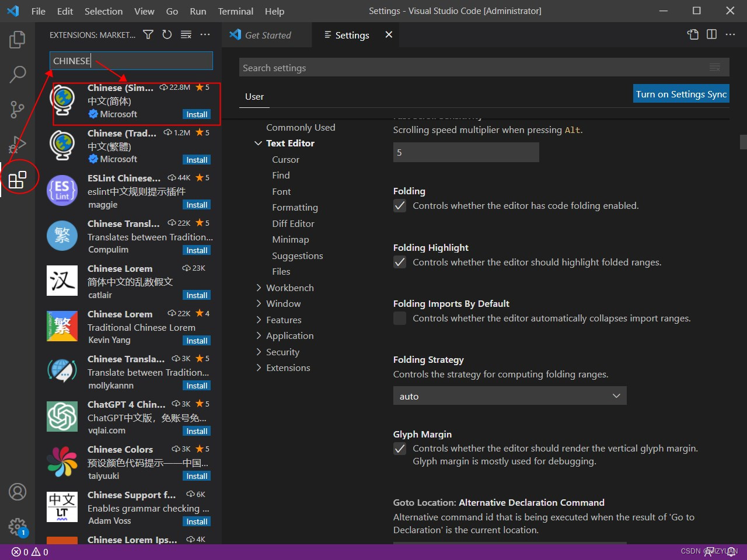Refresh the extensions list
747x560 pixels.
[x=167, y=35]
